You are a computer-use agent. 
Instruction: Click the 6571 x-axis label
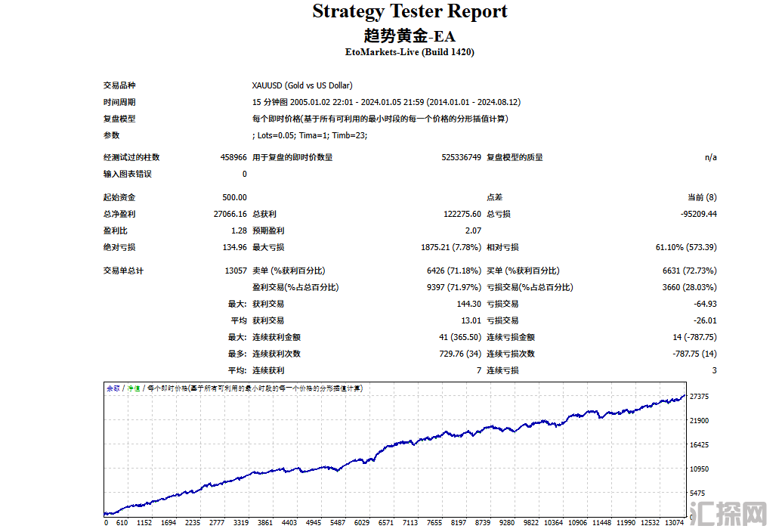click(386, 522)
